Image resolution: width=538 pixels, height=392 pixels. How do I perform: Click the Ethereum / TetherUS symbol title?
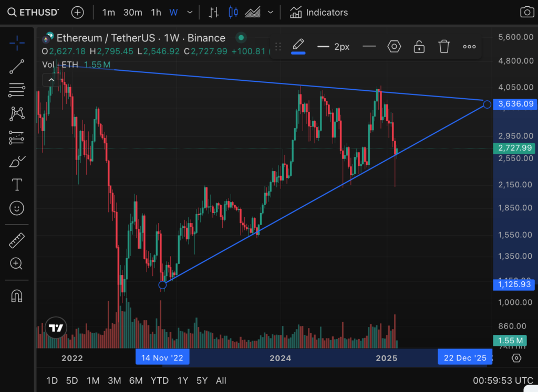click(x=141, y=38)
